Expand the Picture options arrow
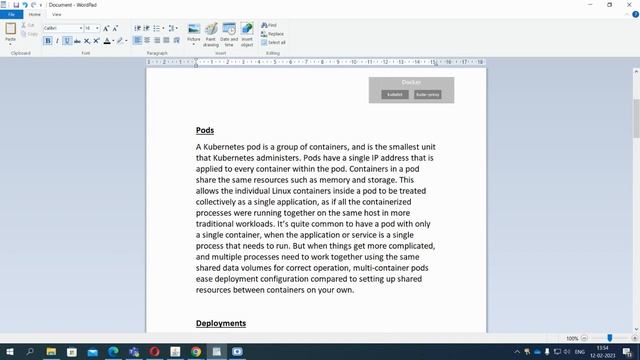 [x=194, y=44]
